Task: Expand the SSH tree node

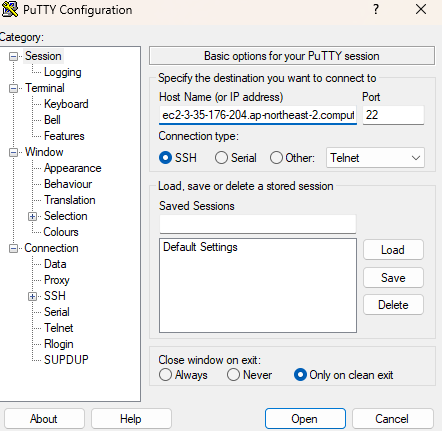Action: tap(32, 296)
